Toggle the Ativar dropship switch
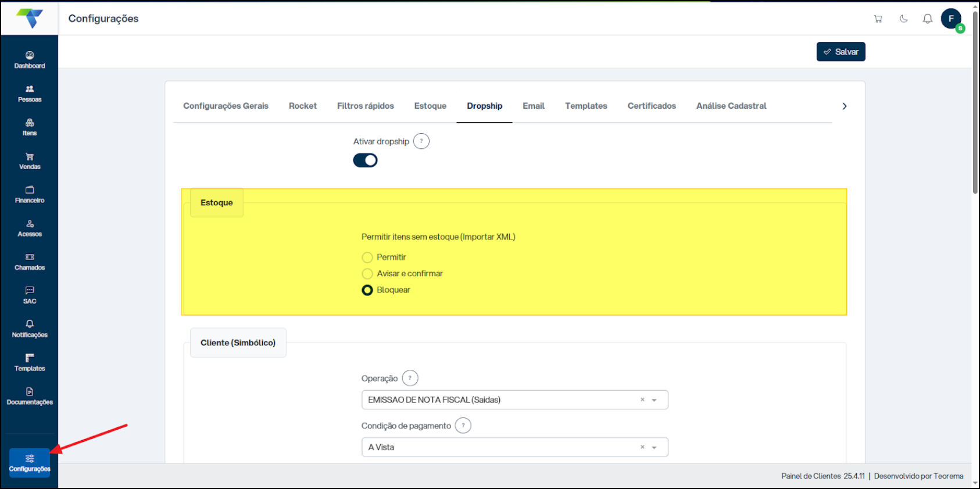 (x=365, y=160)
